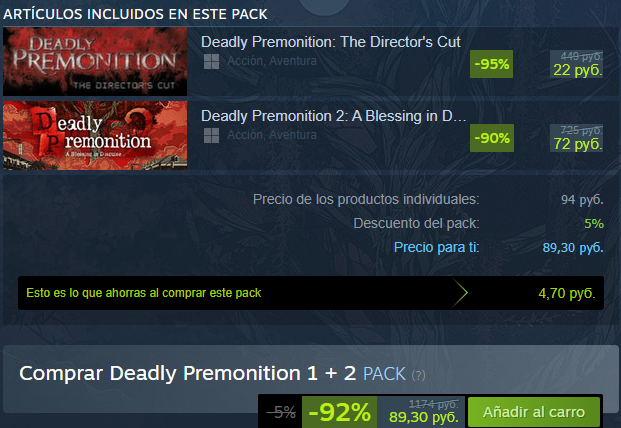Click Windows icon under Deadly Premonition 2

pos(211,135)
